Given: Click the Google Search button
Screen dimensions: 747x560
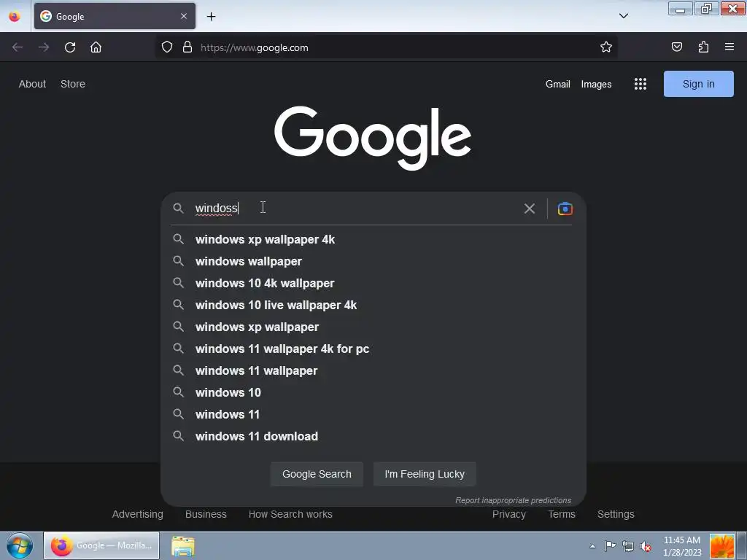Looking at the screenshot, I should point(317,474).
